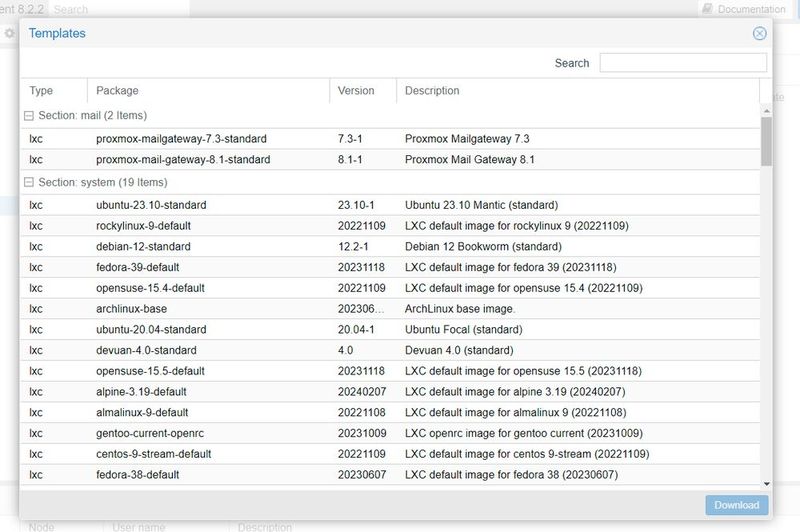Click scrollbar down arrow in template list

point(766,484)
